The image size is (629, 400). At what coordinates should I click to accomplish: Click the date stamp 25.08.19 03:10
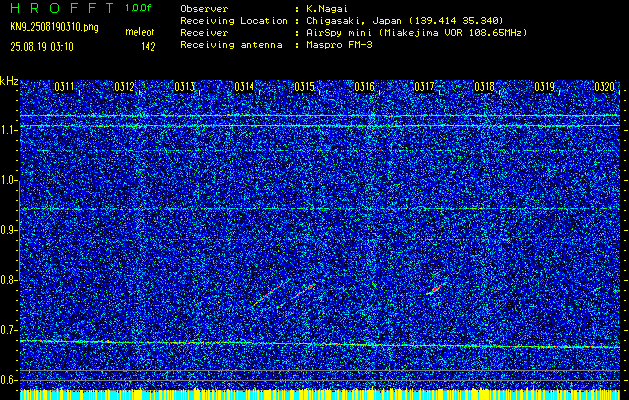pos(42,47)
